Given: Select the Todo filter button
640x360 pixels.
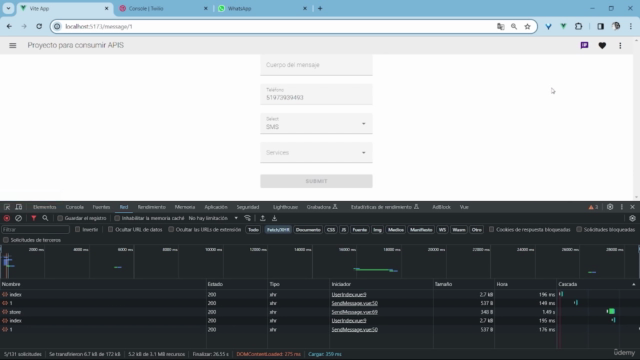Looking at the screenshot, I should tap(253, 230).
